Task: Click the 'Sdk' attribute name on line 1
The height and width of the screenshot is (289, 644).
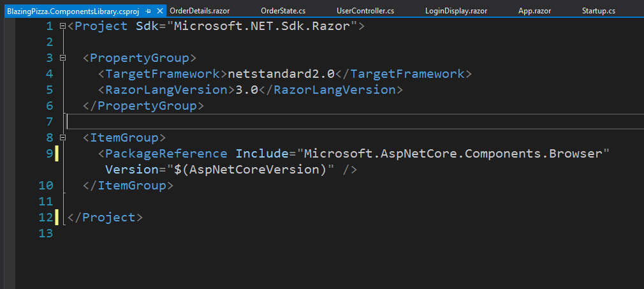Action: coord(147,26)
